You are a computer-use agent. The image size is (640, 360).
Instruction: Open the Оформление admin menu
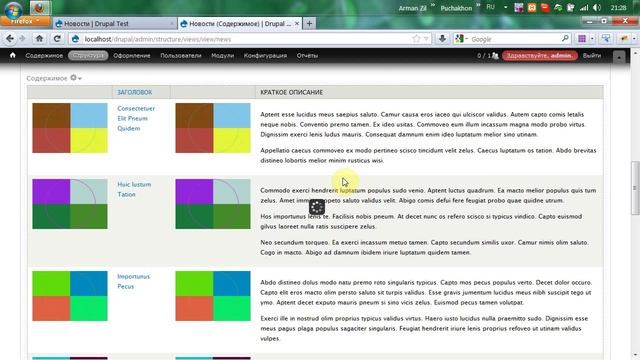pos(132,56)
